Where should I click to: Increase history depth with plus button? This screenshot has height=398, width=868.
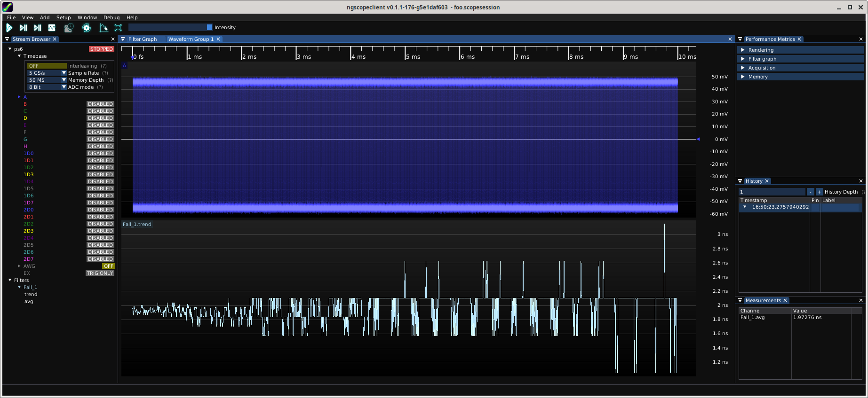[819, 192]
